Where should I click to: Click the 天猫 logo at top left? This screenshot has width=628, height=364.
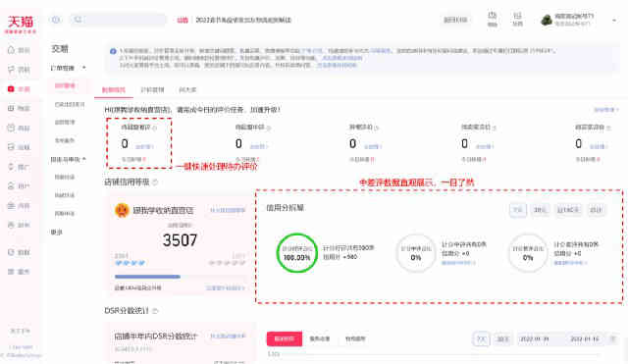click(21, 24)
